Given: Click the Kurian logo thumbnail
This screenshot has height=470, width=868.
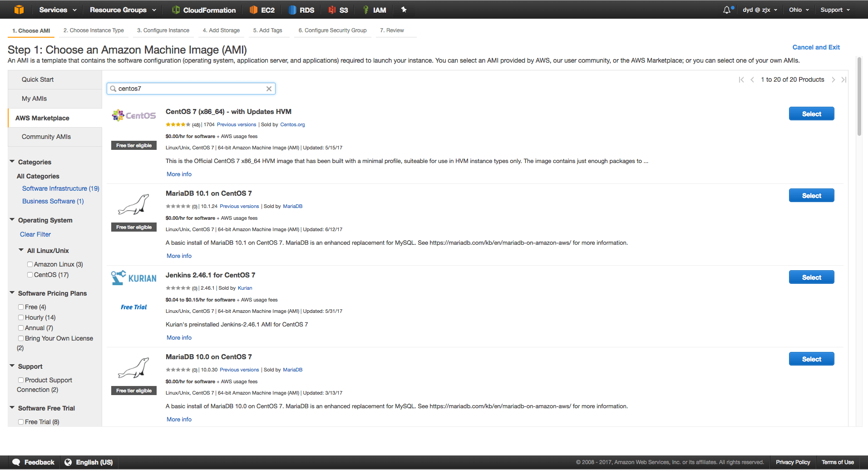Looking at the screenshot, I should (134, 278).
